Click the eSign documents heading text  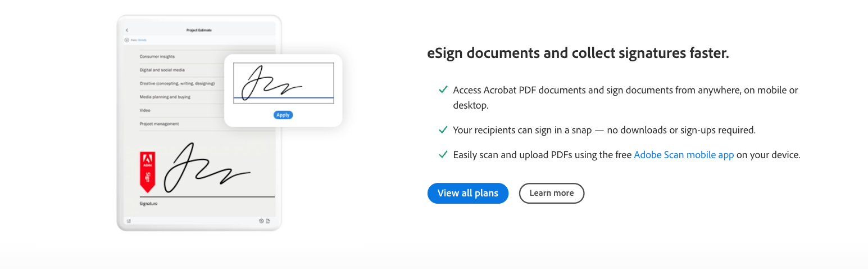[x=578, y=53]
